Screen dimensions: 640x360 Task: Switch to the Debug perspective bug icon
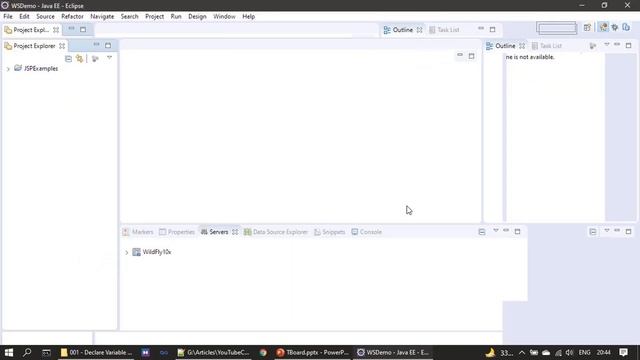click(615, 27)
